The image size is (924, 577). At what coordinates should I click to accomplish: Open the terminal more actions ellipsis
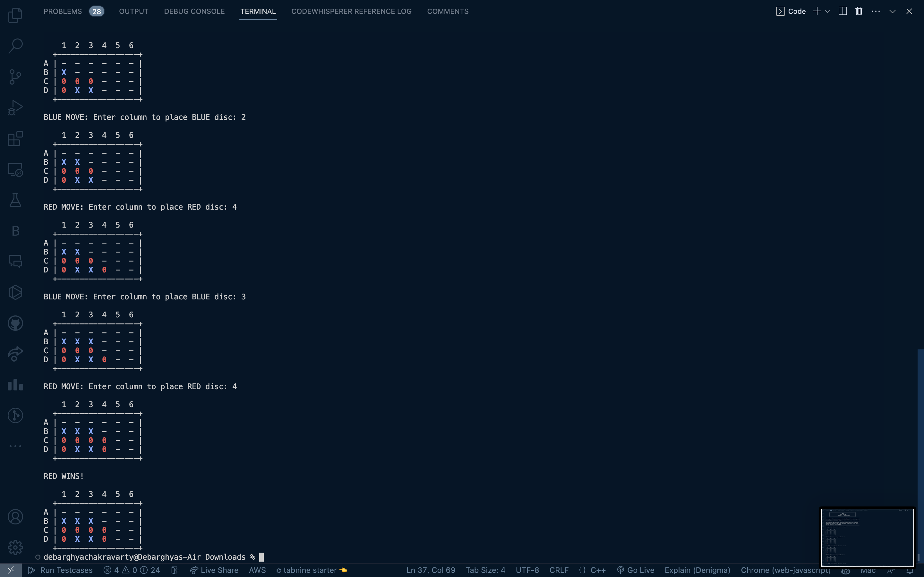tap(876, 11)
